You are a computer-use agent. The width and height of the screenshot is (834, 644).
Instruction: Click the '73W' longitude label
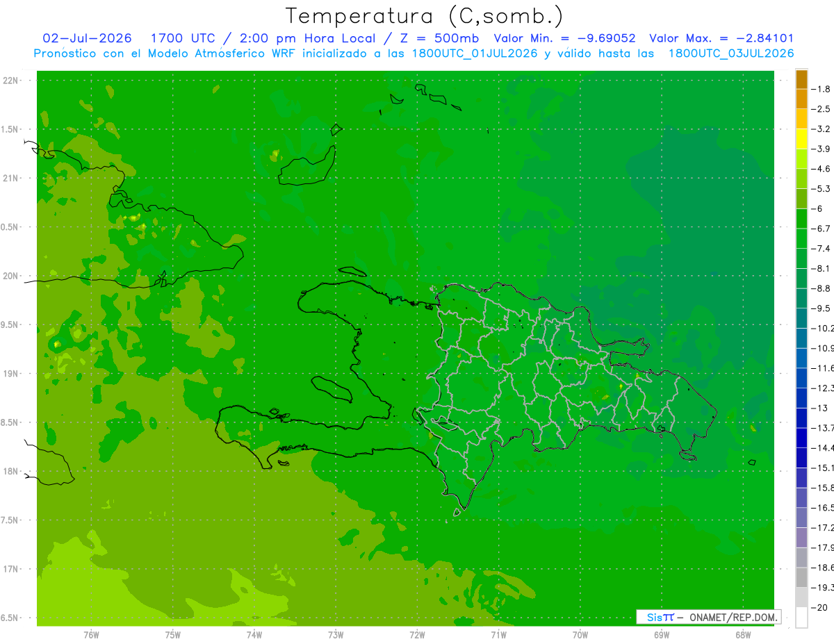click(336, 635)
